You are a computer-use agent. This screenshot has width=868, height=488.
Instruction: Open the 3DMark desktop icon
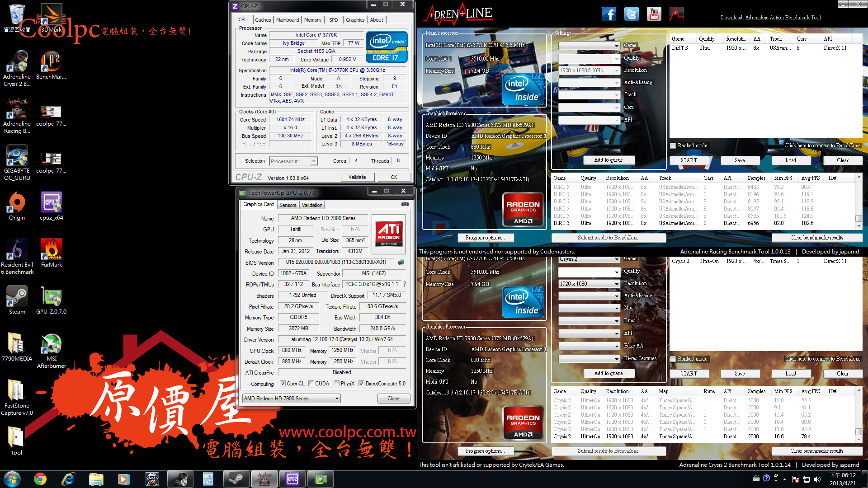click(51, 18)
